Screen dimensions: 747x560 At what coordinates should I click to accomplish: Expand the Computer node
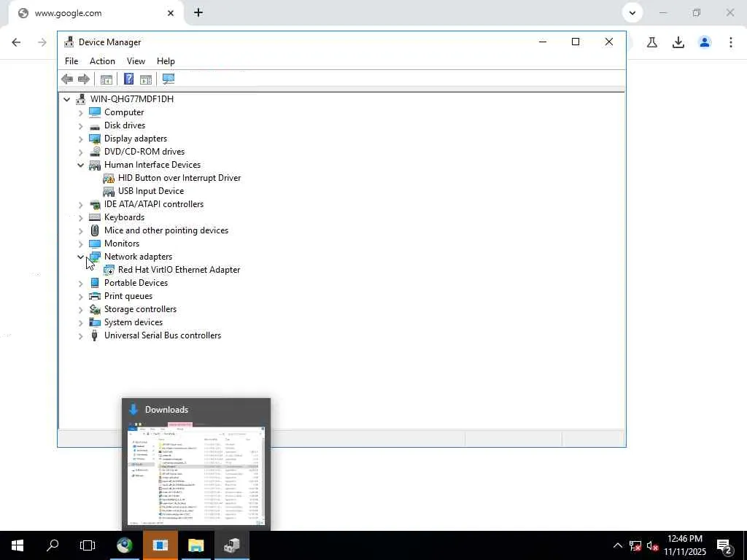tap(80, 113)
